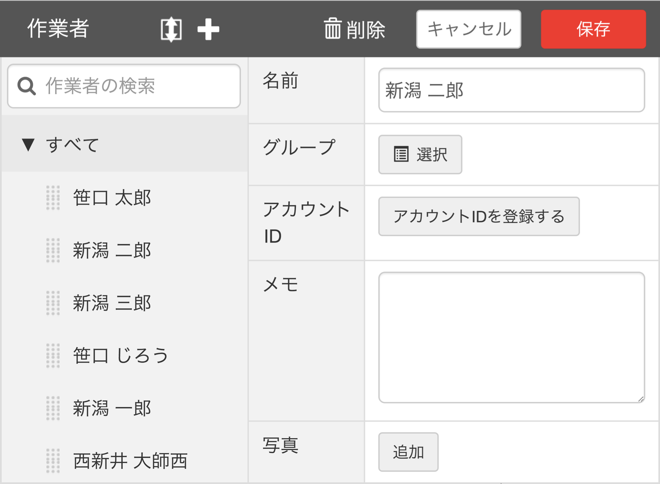This screenshot has height=484, width=660.
Task: Click 追加 to add a photo
Action: coord(408,452)
